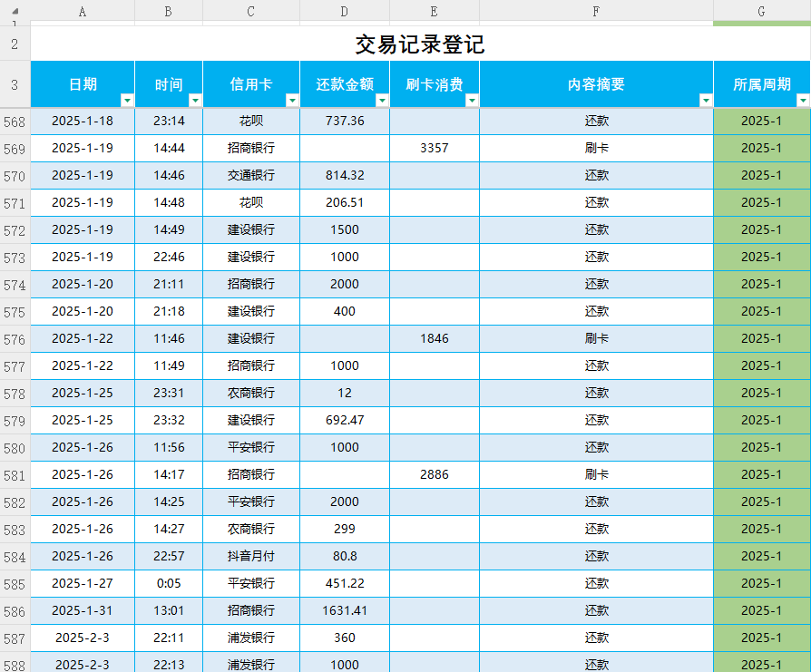The width and height of the screenshot is (811, 672).
Task: Select cell with amount 814.32
Action: [x=345, y=176]
